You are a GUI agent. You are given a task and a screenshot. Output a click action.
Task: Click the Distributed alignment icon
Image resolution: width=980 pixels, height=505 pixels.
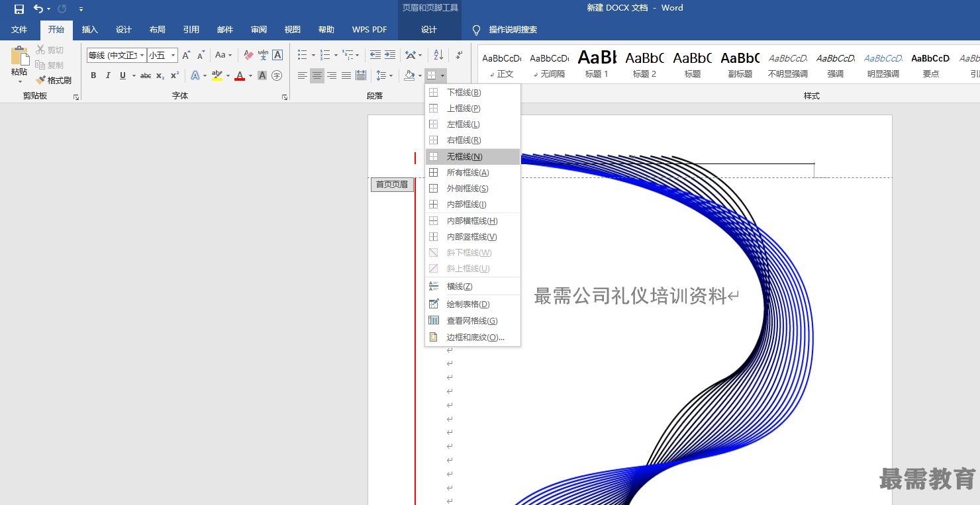tap(361, 75)
